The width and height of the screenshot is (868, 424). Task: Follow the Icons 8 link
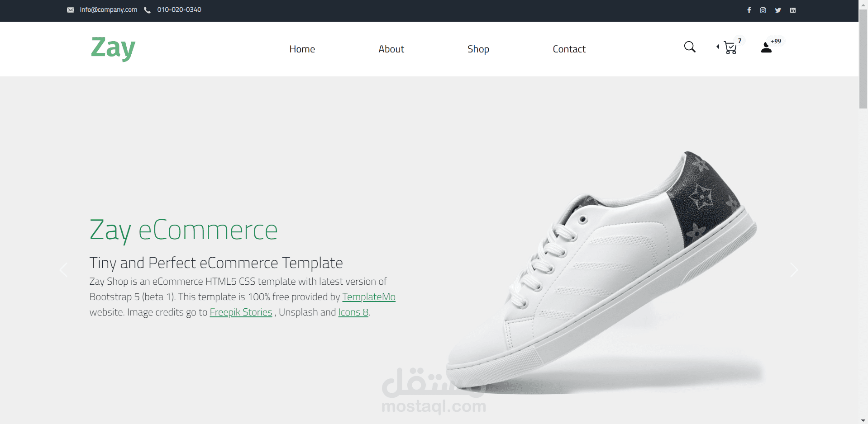(353, 312)
